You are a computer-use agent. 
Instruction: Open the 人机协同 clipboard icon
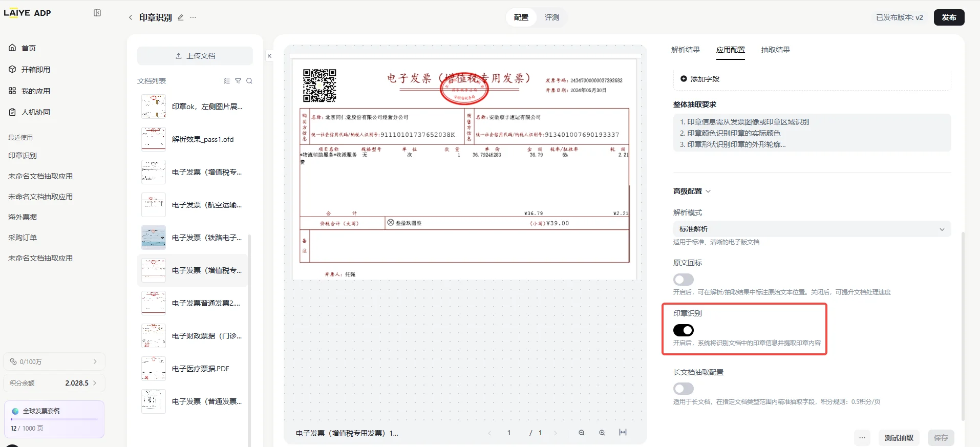pos(12,112)
